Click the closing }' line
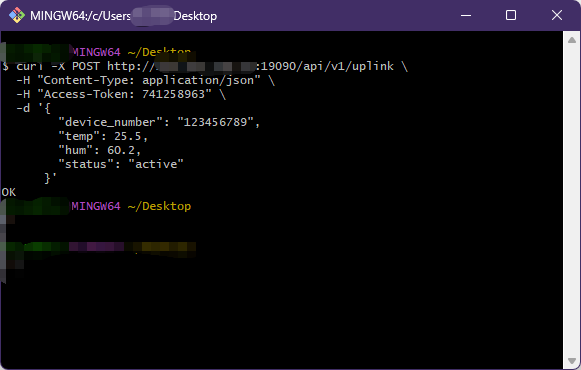The height and width of the screenshot is (370, 581). tap(50, 178)
